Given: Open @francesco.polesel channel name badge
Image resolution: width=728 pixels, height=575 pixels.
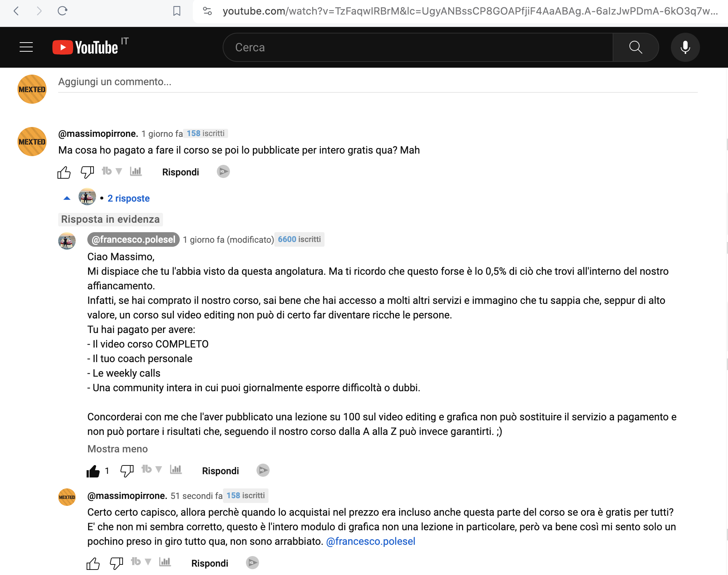Looking at the screenshot, I should click(x=134, y=239).
